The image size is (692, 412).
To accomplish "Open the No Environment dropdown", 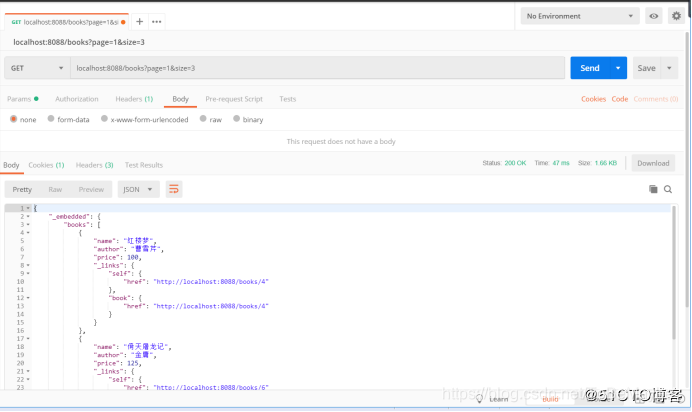I will [579, 16].
